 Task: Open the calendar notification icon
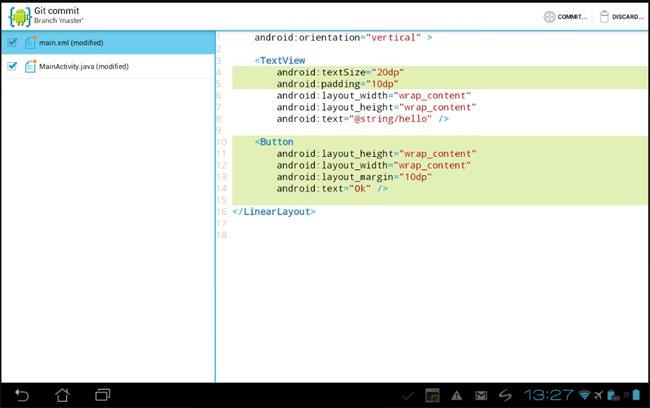(x=432, y=396)
